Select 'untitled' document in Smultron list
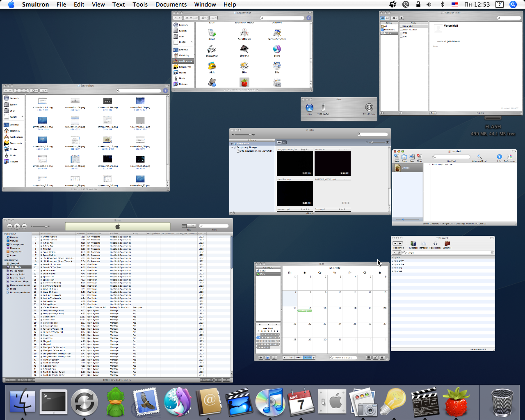The image size is (525, 420). click(408, 168)
